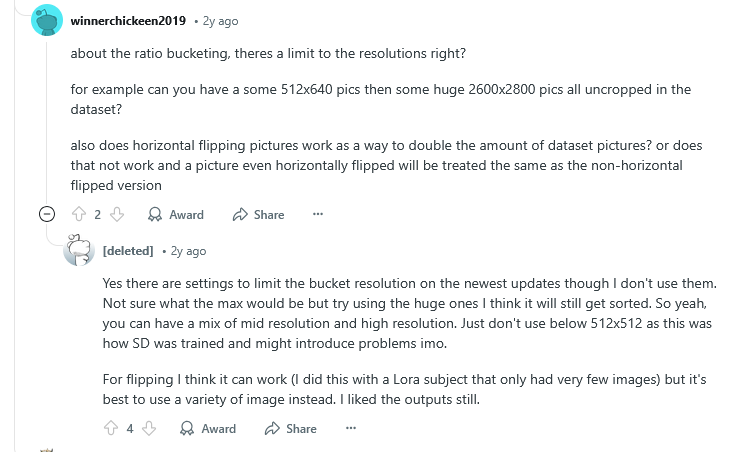Click the 2y ago timestamp on winnerchickeen2019's comment
Screen dimensions: 736x452
(x=220, y=21)
